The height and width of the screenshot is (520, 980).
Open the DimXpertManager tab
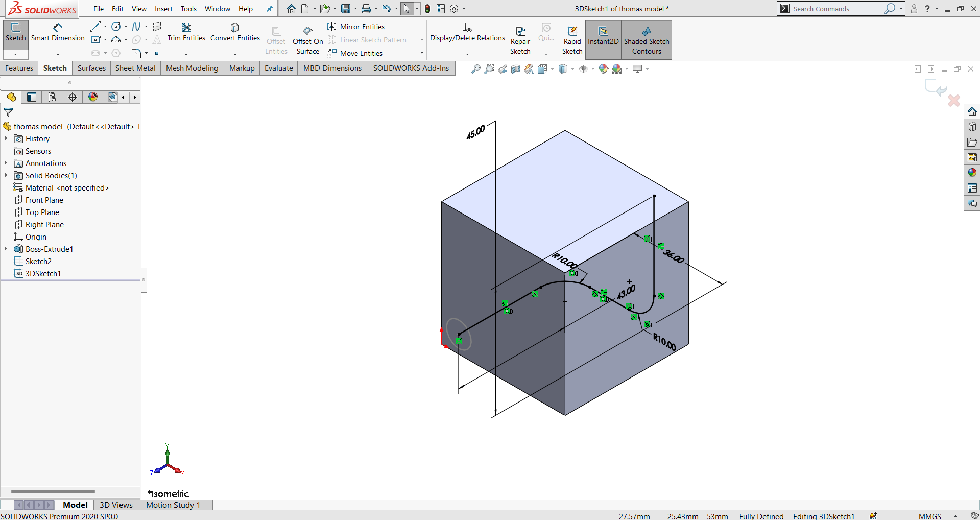tap(73, 97)
